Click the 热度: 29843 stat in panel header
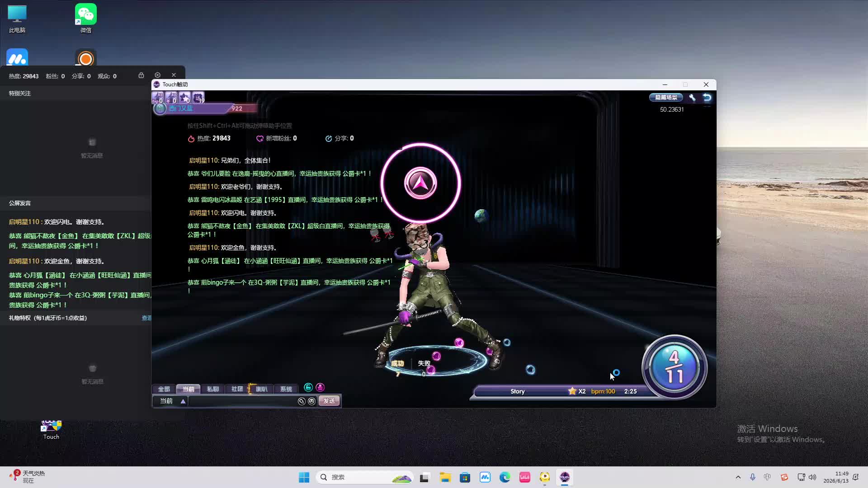The height and width of the screenshot is (488, 868). [x=24, y=76]
